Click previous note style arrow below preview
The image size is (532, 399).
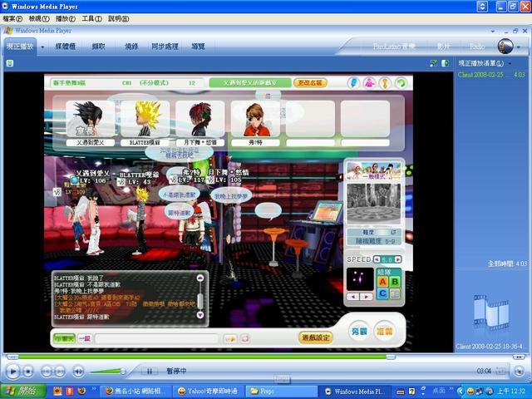pyautogui.click(x=353, y=297)
